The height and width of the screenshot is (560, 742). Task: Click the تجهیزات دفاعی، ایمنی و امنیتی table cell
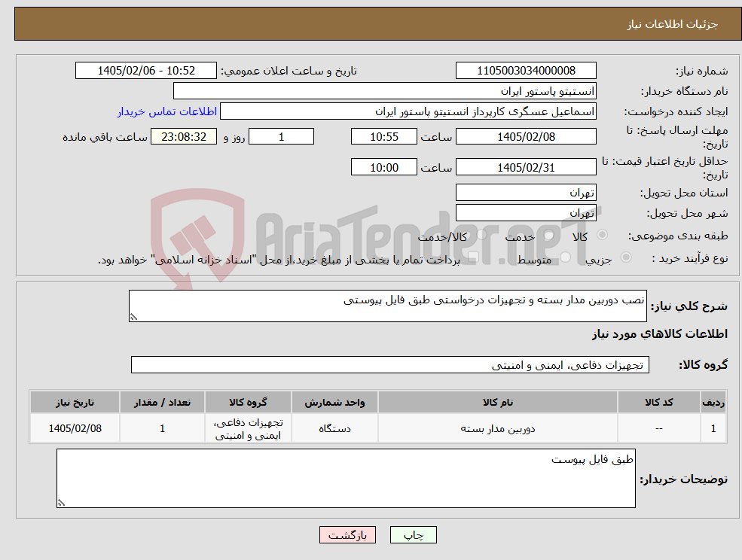tap(248, 428)
